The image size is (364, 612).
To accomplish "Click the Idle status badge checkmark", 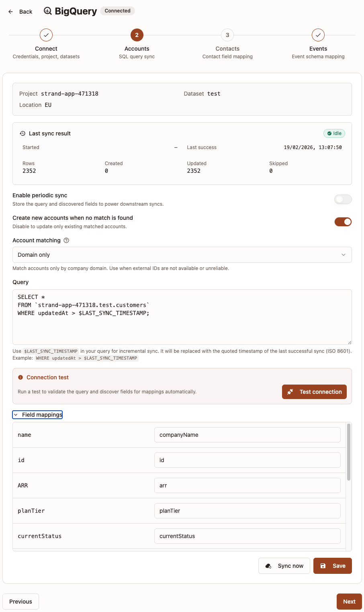I will 329,133.
